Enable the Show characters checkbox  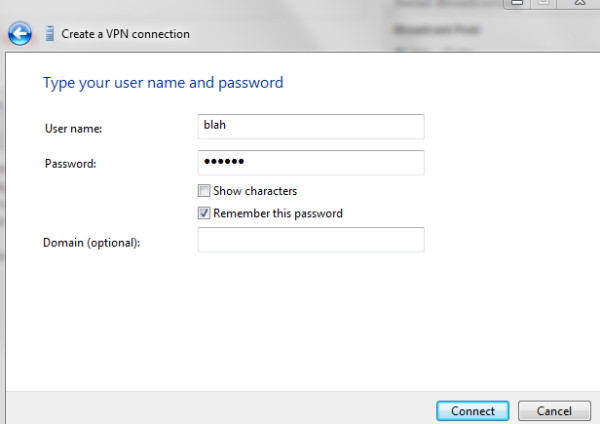tap(204, 191)
